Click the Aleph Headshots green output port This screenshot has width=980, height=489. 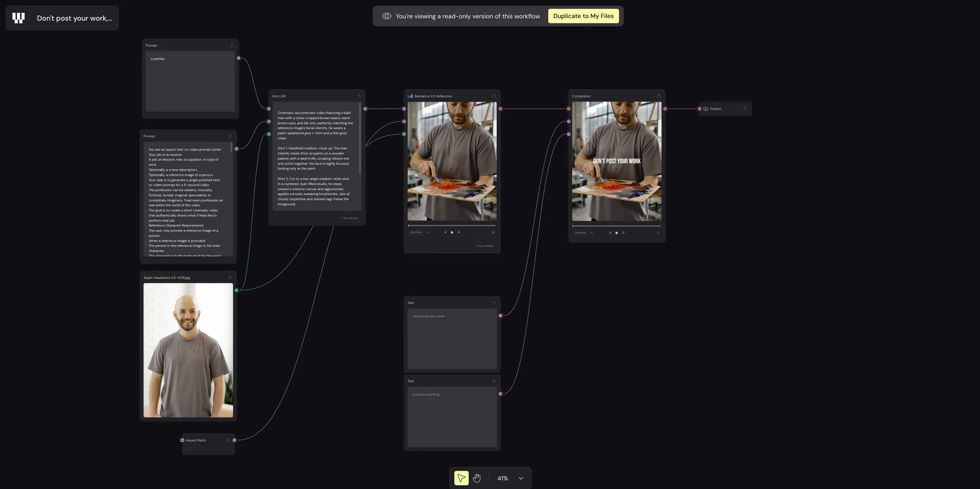point(236,290)
